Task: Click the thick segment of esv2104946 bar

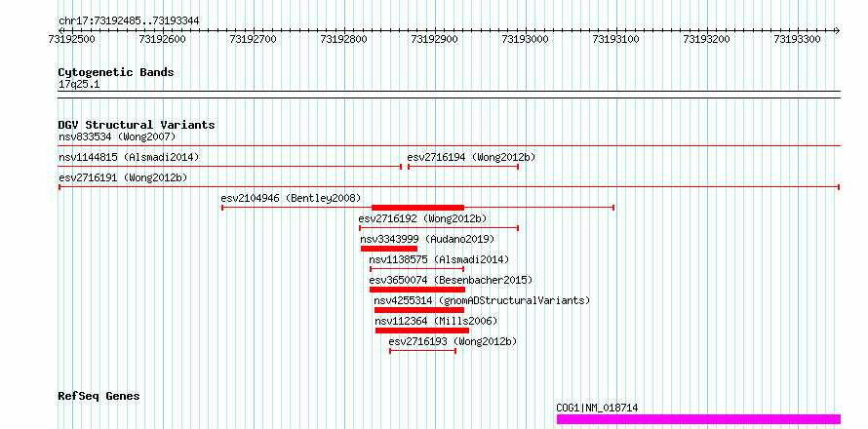Action: click(x=417, y=208)
